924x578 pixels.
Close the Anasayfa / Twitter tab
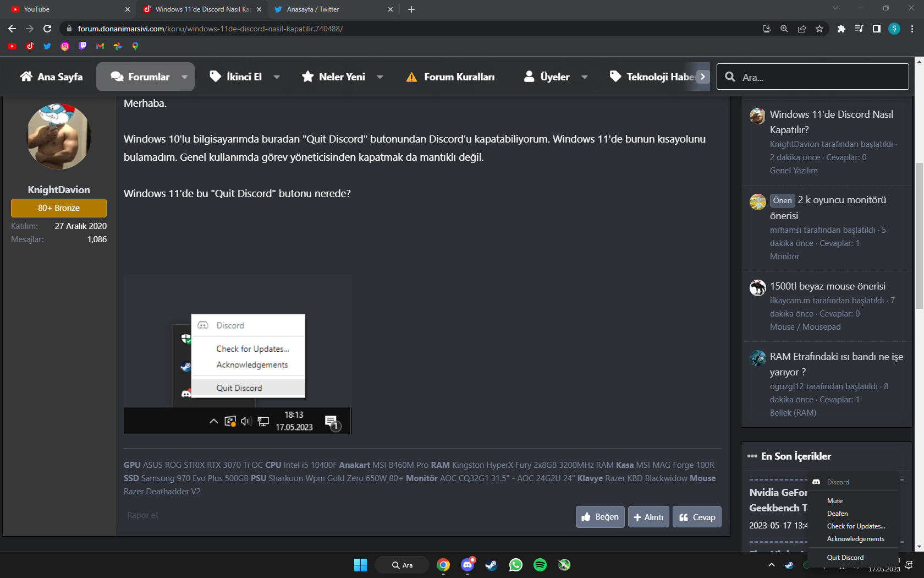[391, 9]
